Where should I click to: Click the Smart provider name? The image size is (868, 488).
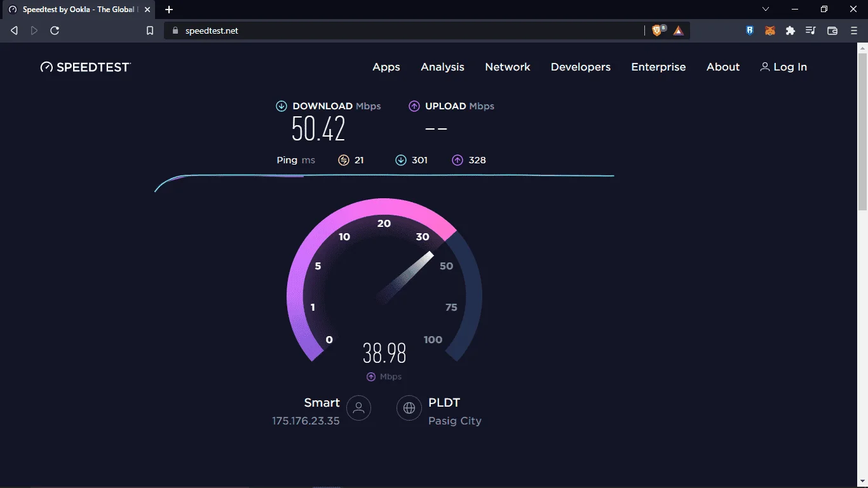pos(322,403)
